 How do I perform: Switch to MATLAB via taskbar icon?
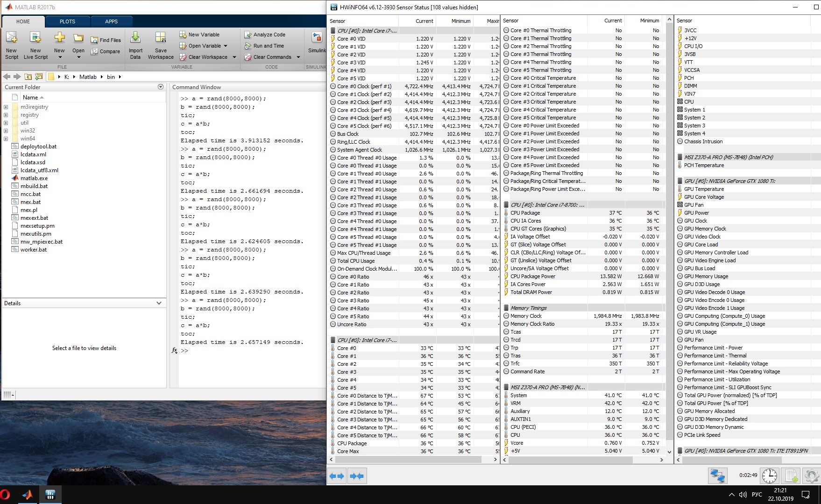(28, 495)
